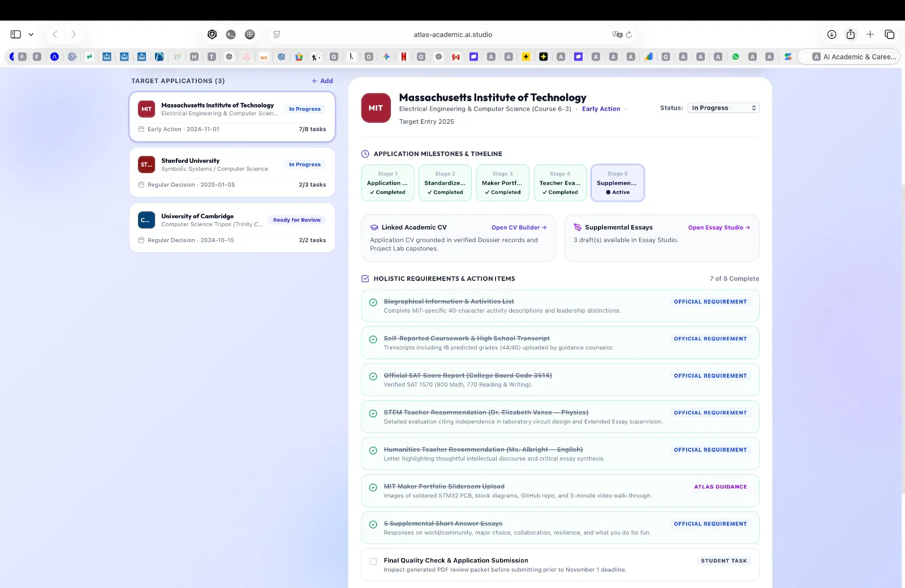Click the Stanford "2/3 tasks" count
Viewport: 905px width, 588px height.
(x=312, y=185)
